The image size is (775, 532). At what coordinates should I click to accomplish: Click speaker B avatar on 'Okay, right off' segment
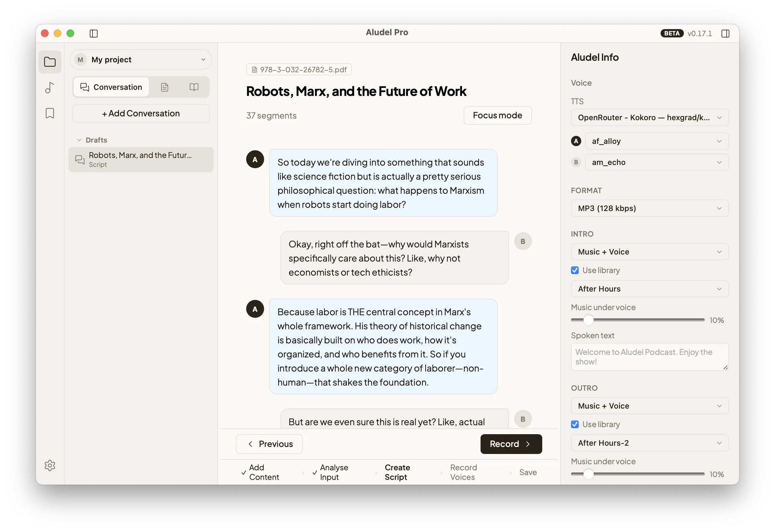[522, 241]
